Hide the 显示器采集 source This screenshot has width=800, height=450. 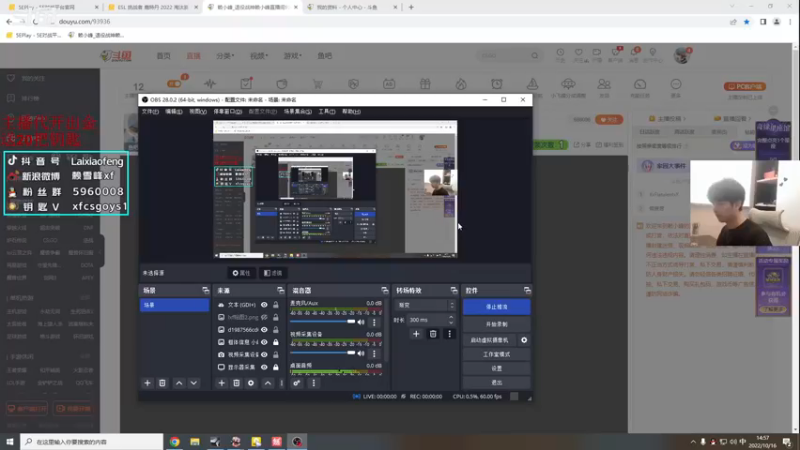click(264, 367)
